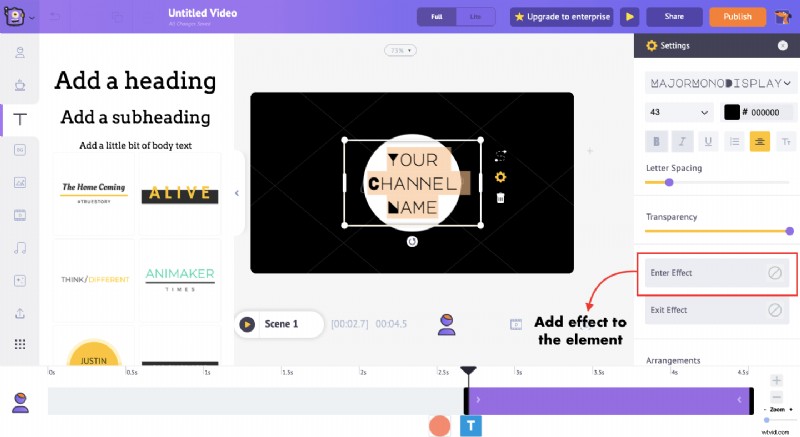Select the orange circle timeline tab

440,426
